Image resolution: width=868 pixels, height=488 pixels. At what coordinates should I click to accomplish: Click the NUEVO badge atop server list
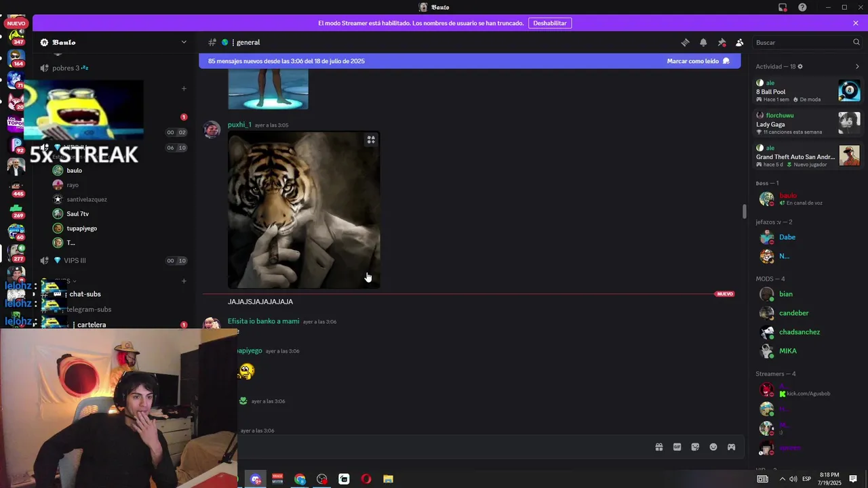16,23
